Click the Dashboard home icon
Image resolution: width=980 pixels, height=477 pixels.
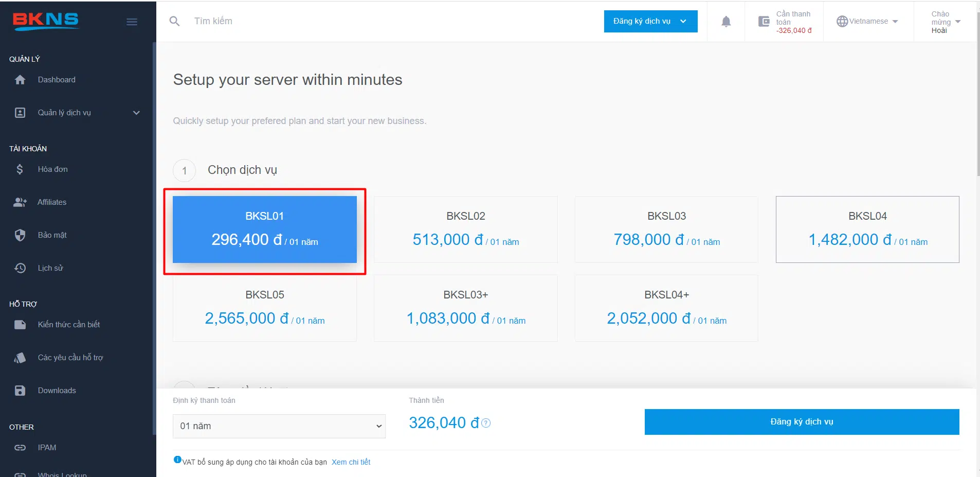(20, 80)
